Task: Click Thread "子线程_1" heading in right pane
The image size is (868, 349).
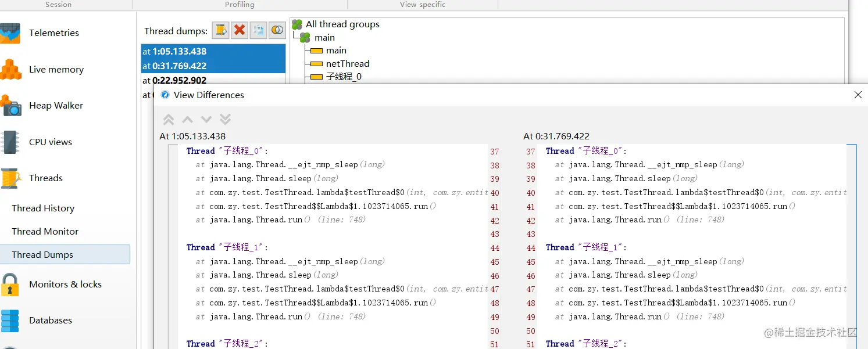Action: click(x=586, y=247)
